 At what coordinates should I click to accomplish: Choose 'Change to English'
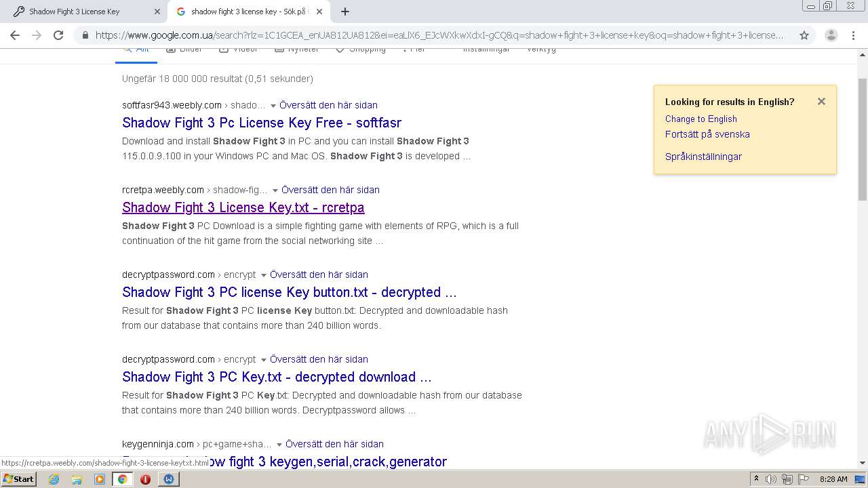click(701, 119)
